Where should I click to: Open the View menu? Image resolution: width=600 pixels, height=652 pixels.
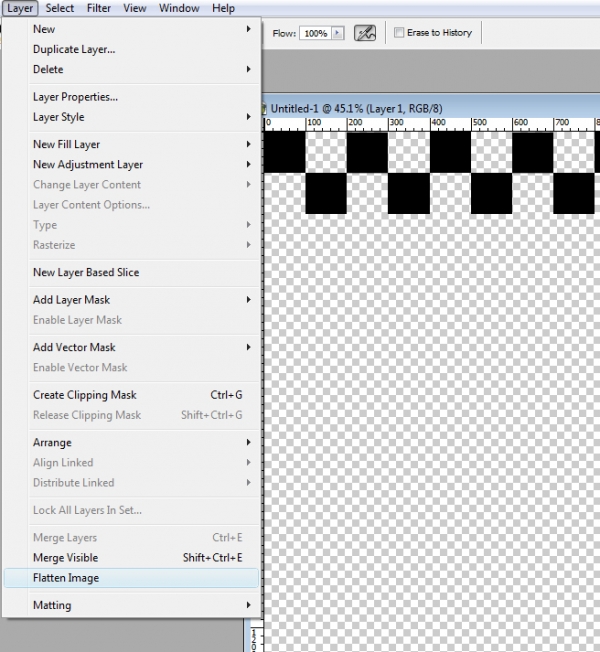(x=135, y=8)
